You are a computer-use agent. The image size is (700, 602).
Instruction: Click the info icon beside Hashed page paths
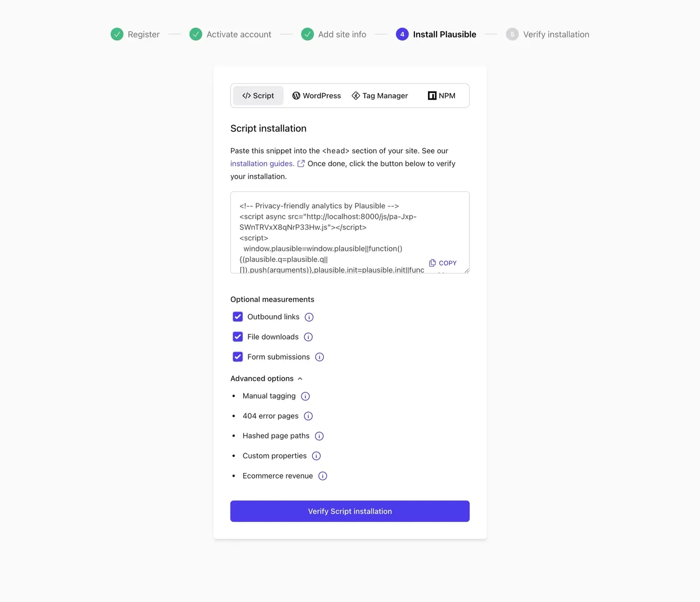(x=319, y=436)
